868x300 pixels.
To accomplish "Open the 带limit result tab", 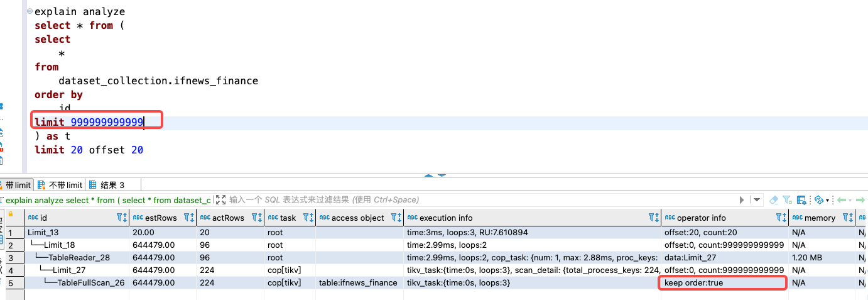I will click(16, 185).
